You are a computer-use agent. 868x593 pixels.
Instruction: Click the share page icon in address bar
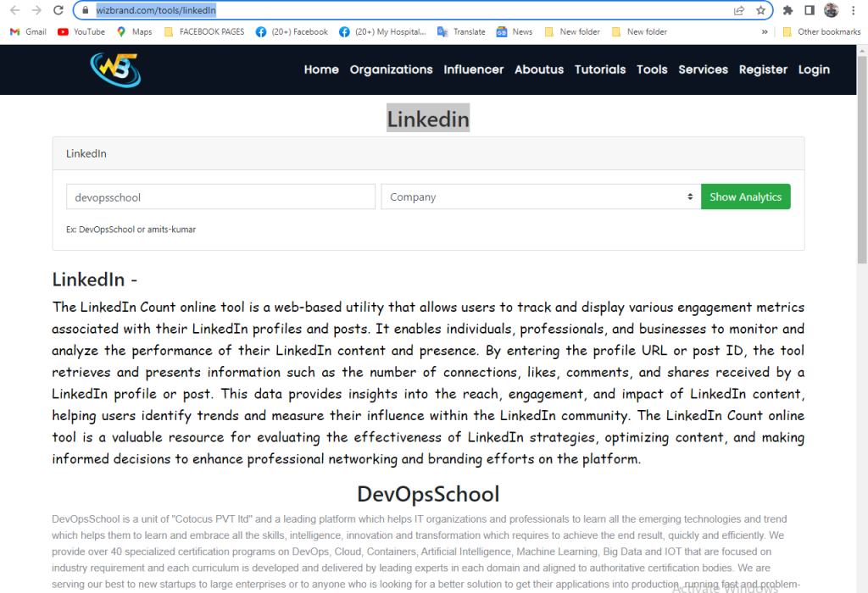click(739, 10)
